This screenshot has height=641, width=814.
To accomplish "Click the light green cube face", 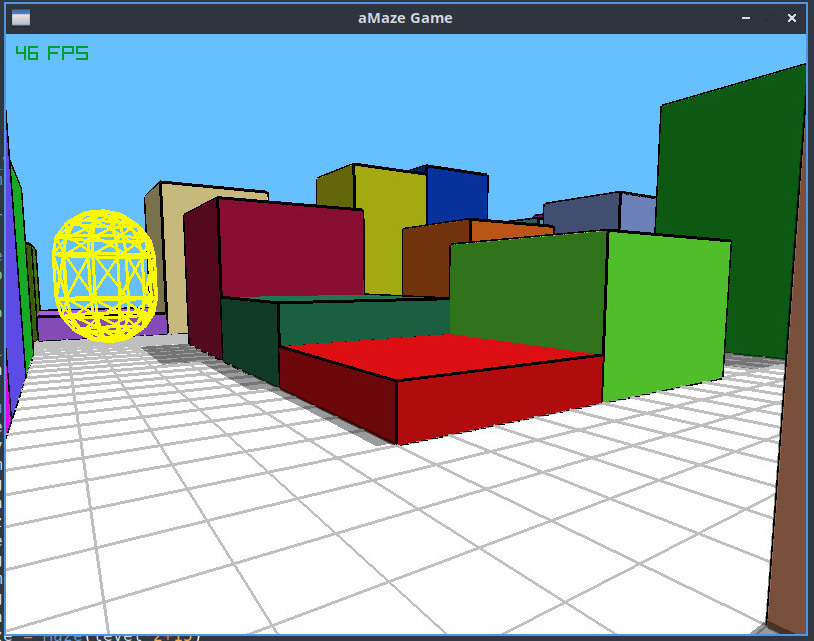I will pyautogui.click(x=666, y=317).
